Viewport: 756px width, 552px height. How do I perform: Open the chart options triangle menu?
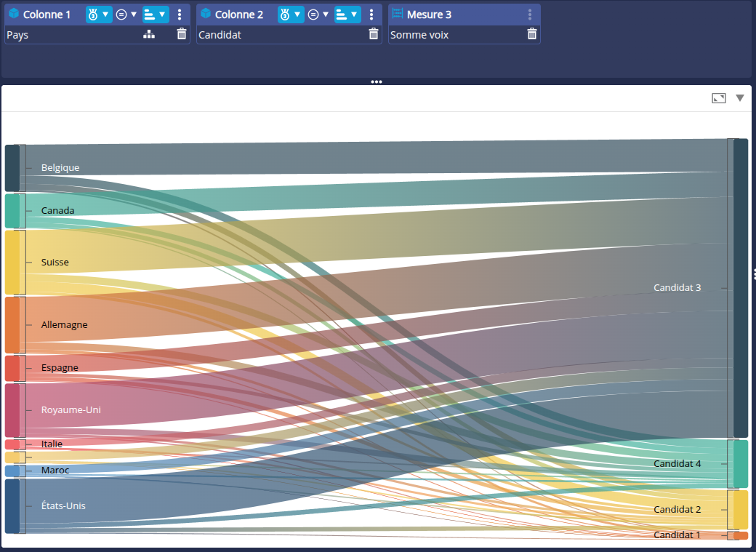(x=740, y=98)
